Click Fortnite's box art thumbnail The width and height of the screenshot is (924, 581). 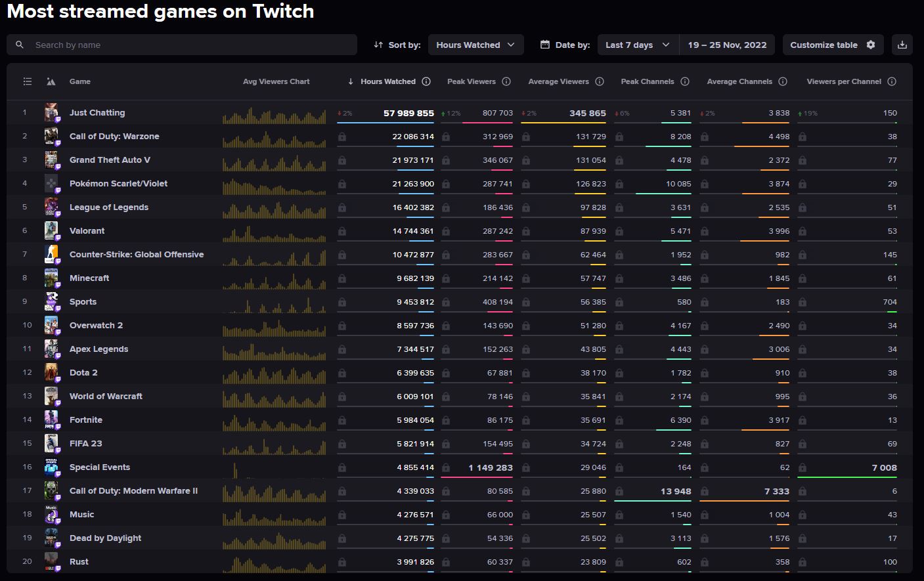tap(51, 420)
